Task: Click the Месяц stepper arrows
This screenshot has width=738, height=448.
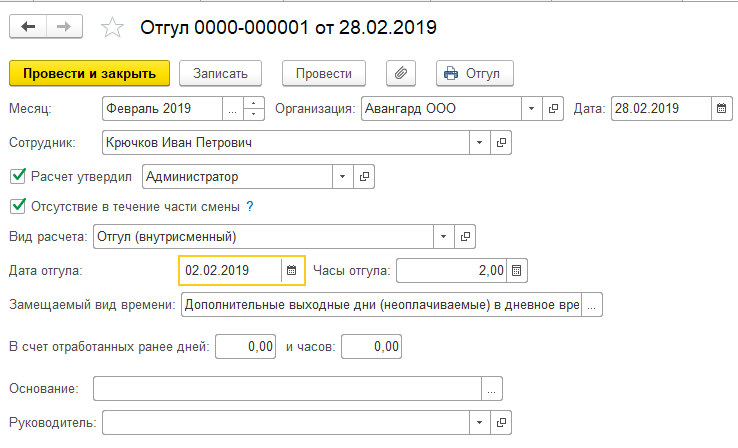Action: tap(255, 108)
